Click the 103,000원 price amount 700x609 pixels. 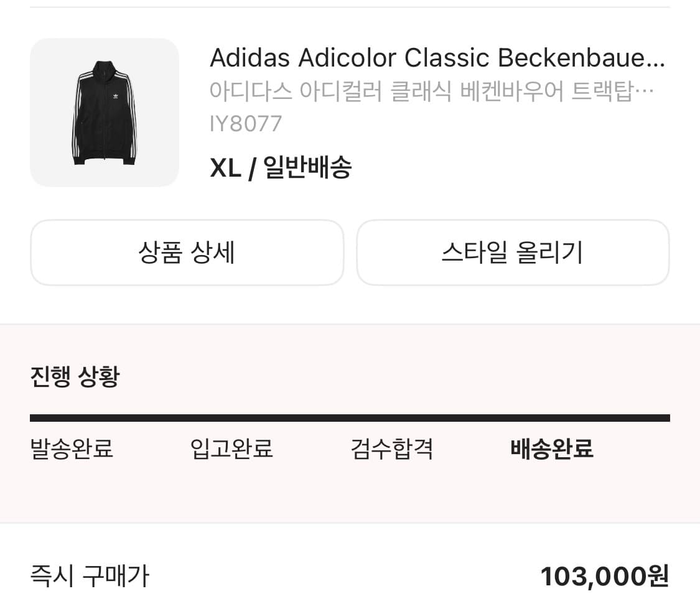tap(604, 577)
